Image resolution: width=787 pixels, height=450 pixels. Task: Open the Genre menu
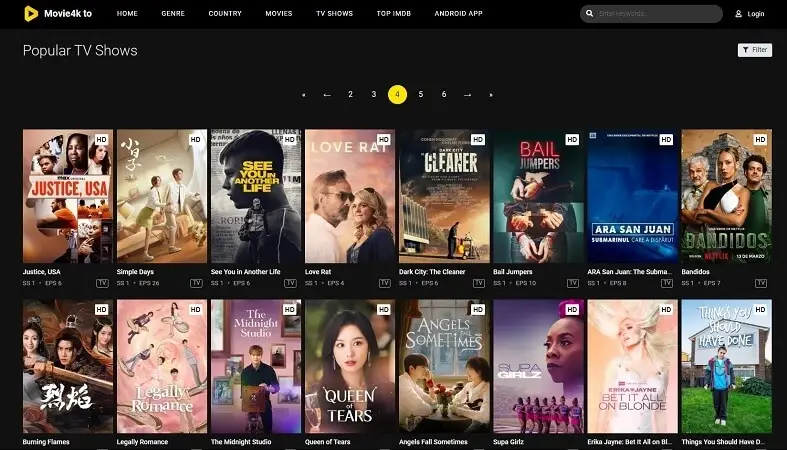click(x=173, y=14)
